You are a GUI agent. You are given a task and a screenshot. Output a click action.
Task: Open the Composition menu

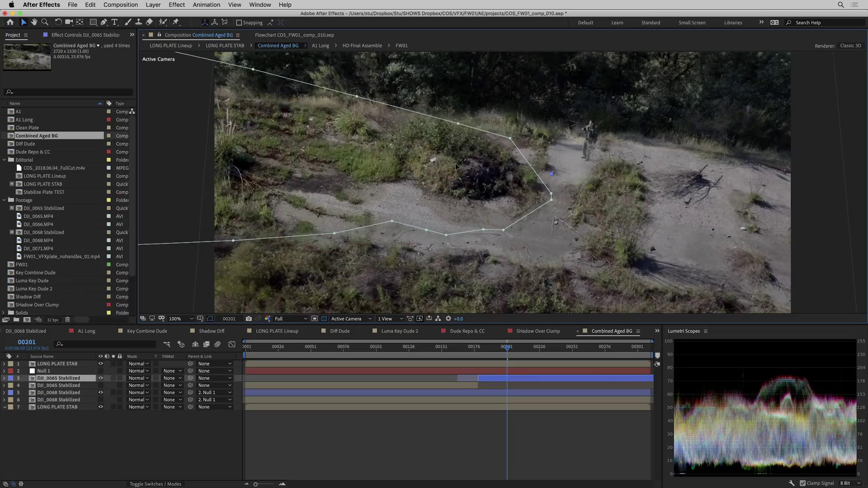(x=120, y=5)
